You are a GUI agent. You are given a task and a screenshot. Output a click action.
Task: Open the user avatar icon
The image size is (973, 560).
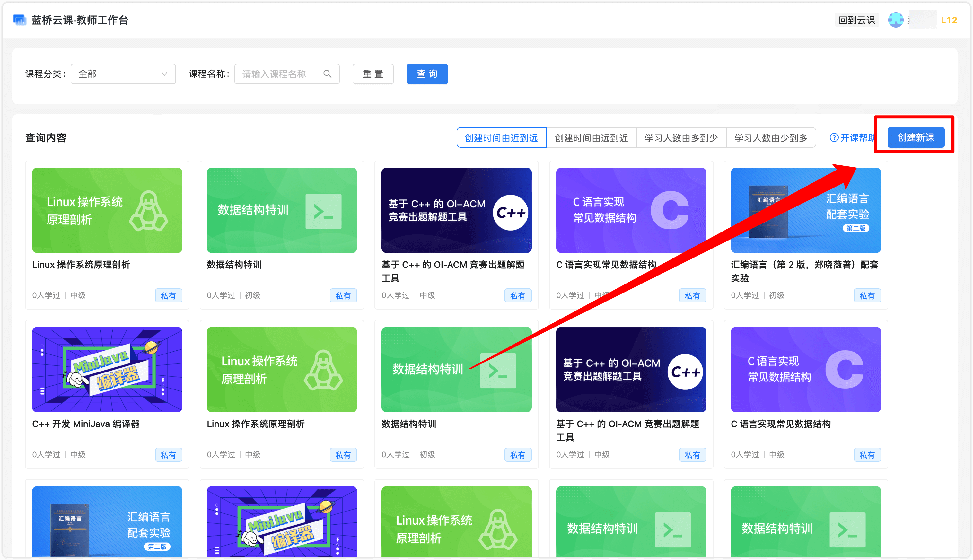895,20
